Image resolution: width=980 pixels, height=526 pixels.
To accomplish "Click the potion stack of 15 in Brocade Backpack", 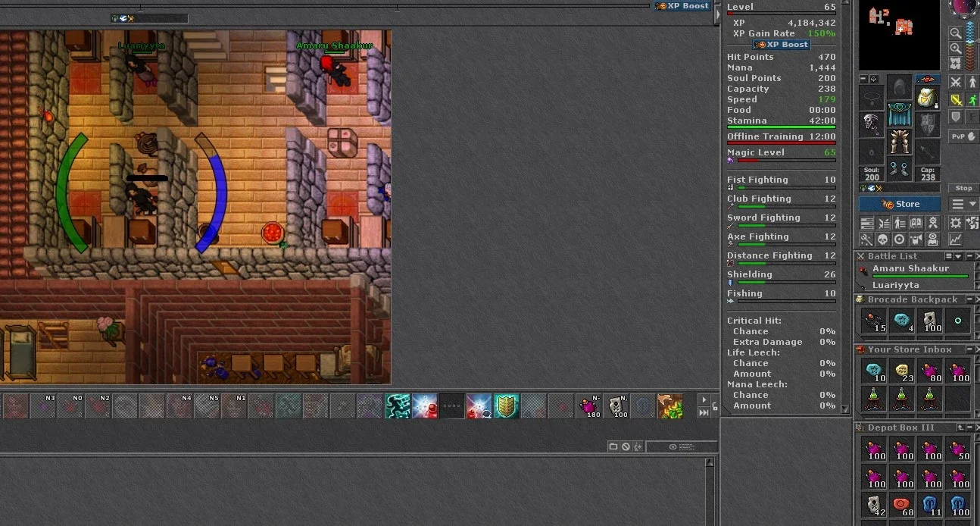I will [873, 321].
